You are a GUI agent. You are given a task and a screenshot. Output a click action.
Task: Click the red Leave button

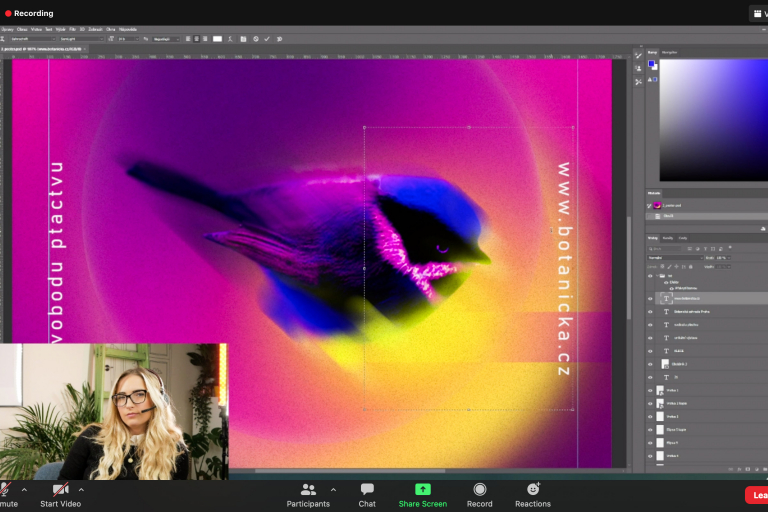point(758,495)
